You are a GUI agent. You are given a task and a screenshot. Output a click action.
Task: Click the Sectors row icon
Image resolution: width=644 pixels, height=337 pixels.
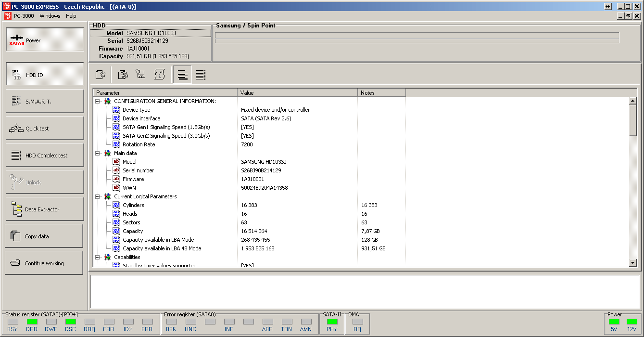[116, 222]
